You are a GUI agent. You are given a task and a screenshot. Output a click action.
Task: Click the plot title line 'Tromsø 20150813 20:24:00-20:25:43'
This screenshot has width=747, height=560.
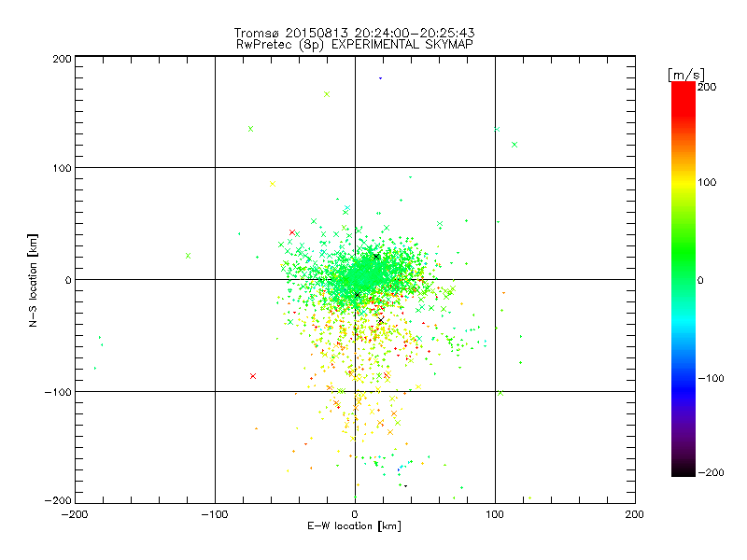pos(354,33)
